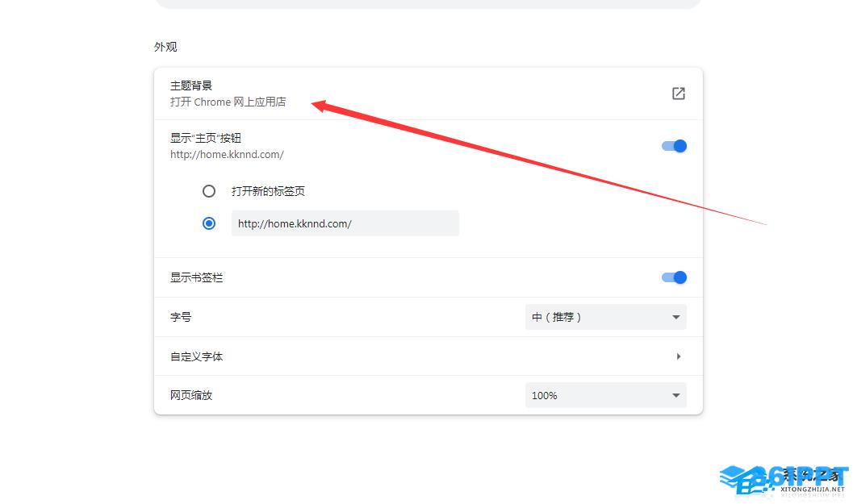
Task: Click the 打开 Chrome 网上应用店 link text
Action: [228, 102]
